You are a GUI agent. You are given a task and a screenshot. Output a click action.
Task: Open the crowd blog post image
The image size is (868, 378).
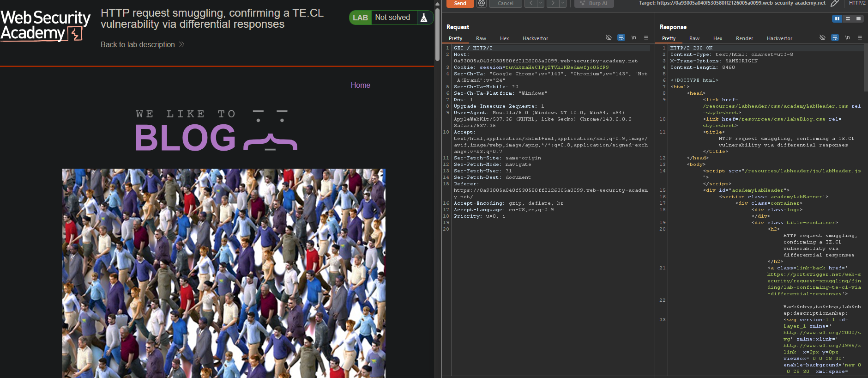224,273
